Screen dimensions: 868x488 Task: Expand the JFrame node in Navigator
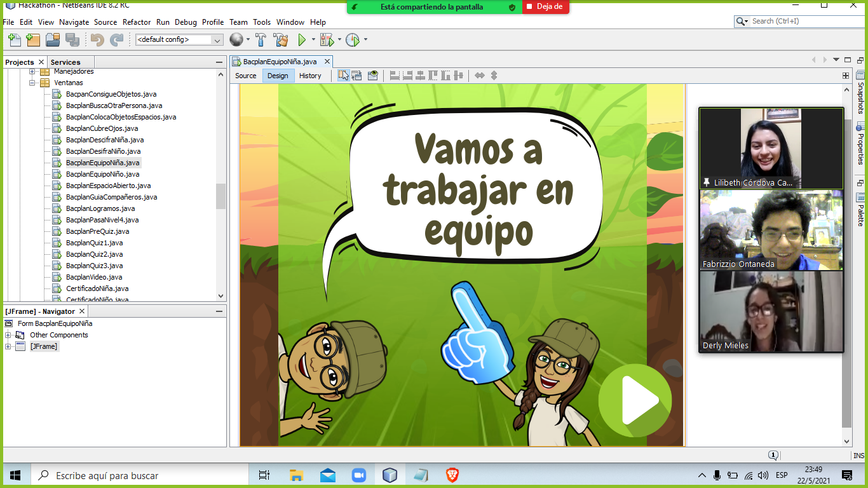[8, 346]
